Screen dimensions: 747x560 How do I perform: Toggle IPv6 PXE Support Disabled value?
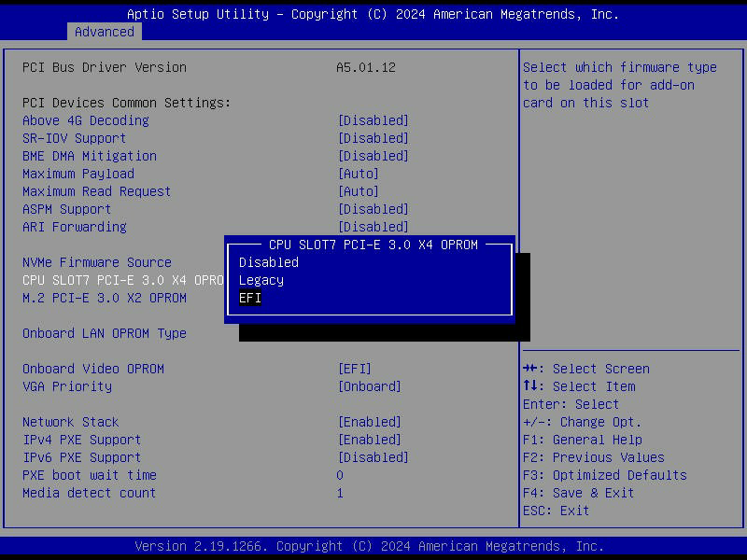click(x=373, y=457)
